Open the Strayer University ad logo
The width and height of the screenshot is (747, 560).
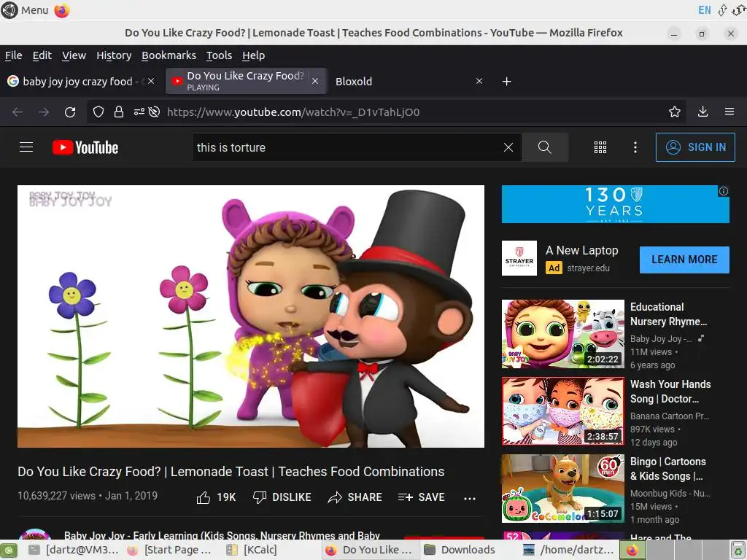[519, 258]
